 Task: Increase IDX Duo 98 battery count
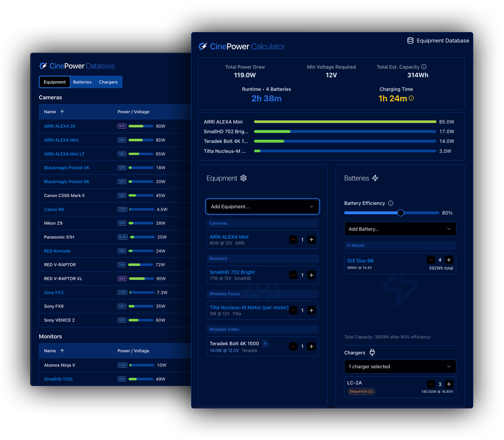click(x=449, y=260)
